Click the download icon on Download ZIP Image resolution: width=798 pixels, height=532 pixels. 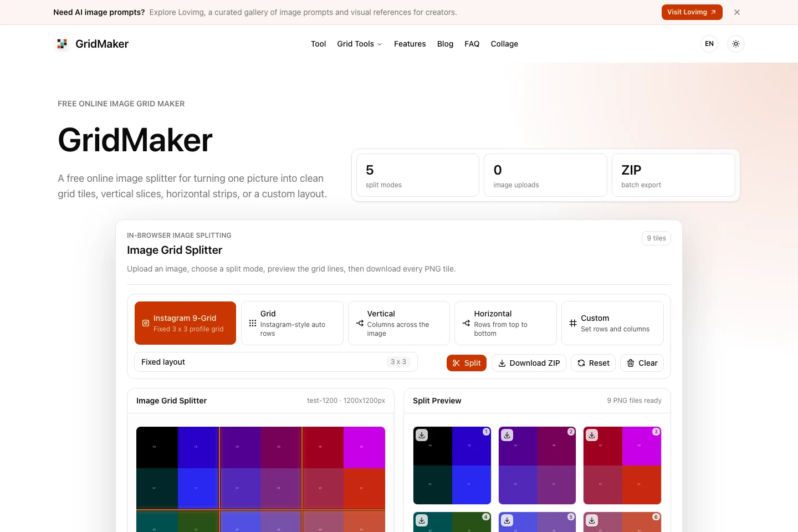502,363
